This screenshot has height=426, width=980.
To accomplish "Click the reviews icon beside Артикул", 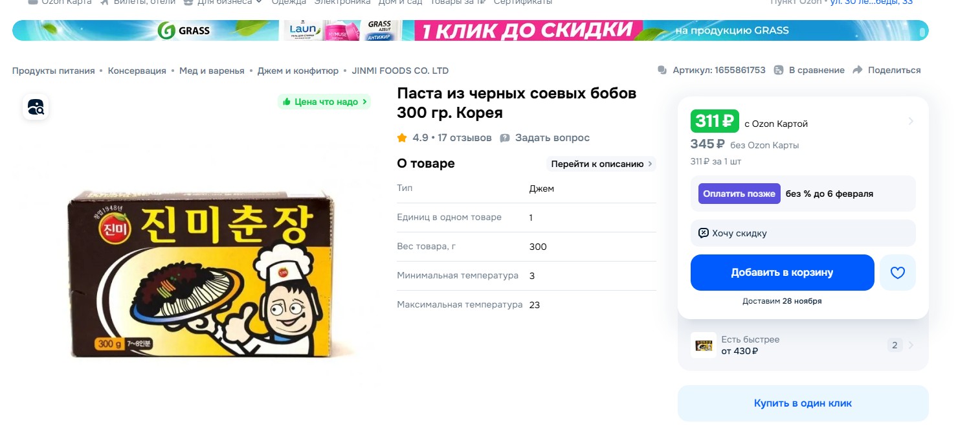I will [662, 70].
